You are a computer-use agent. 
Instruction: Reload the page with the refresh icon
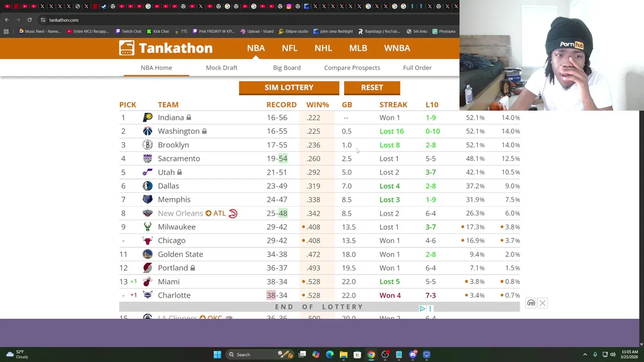[29, 20]
